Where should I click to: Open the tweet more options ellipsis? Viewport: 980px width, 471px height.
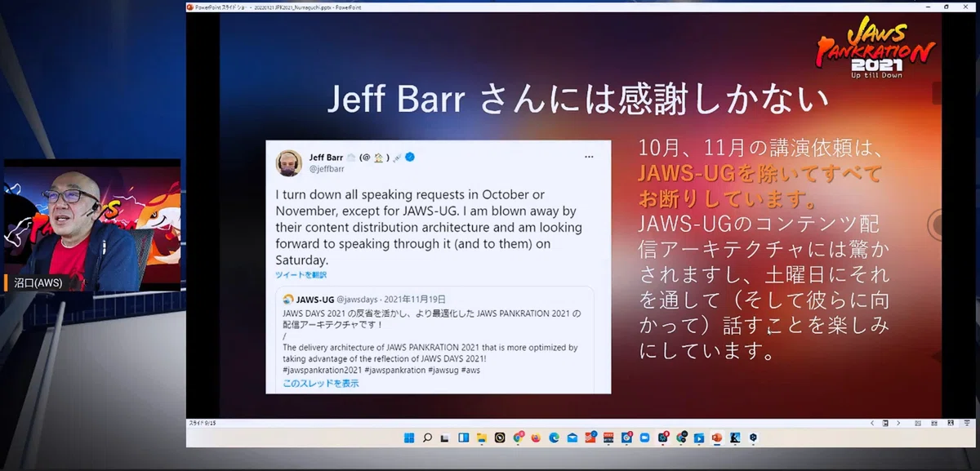pyautogui.click(x=589, y=157)
